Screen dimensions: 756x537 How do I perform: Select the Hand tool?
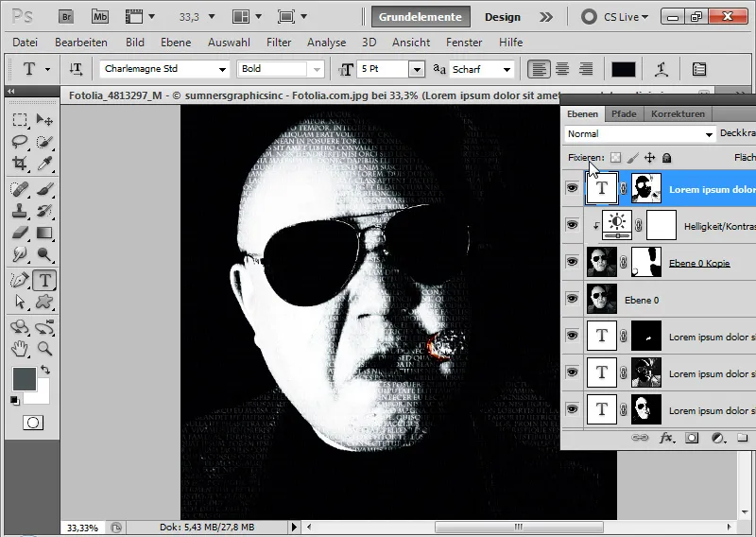tap(19, 348)
